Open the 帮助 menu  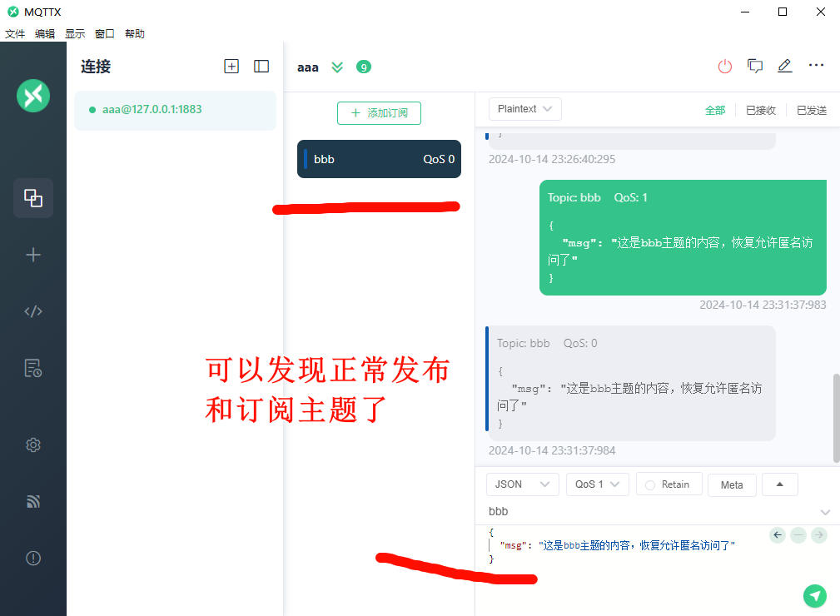[135, 34]
